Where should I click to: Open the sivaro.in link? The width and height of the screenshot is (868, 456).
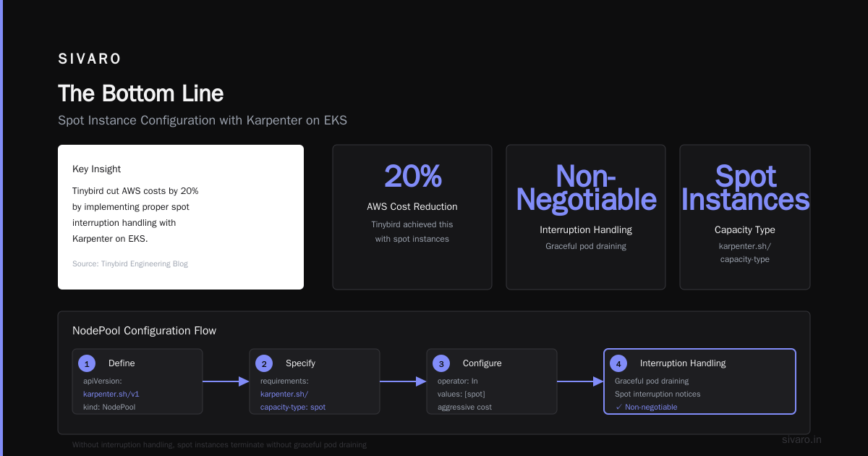coord(802,439)
